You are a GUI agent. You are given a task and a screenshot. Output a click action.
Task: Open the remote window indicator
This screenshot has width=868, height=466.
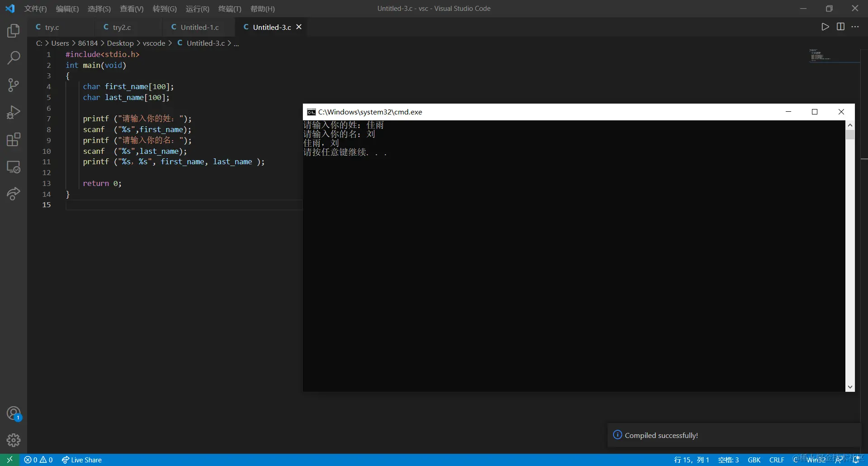(9, 460)
